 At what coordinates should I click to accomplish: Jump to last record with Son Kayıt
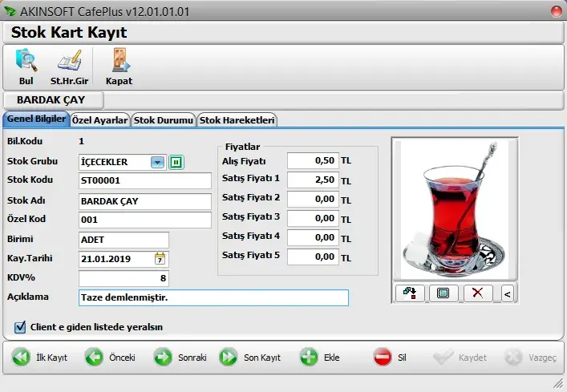click(x=250, y=358)
